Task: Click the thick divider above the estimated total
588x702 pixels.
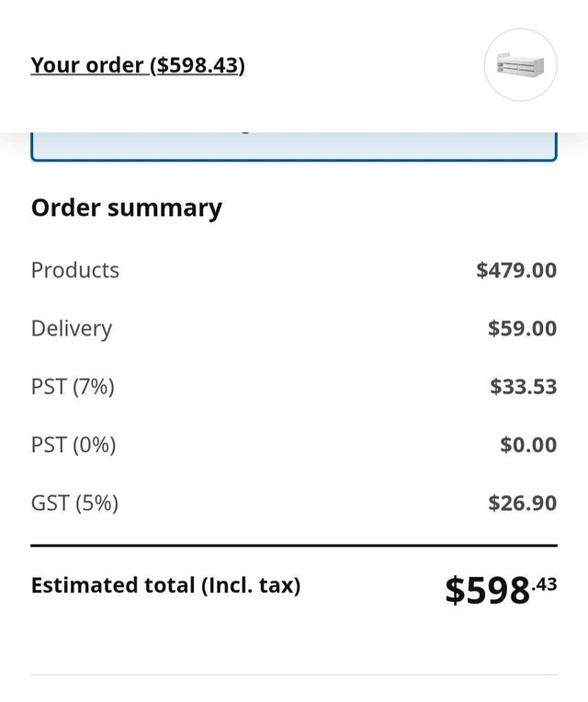Action: 294,545
